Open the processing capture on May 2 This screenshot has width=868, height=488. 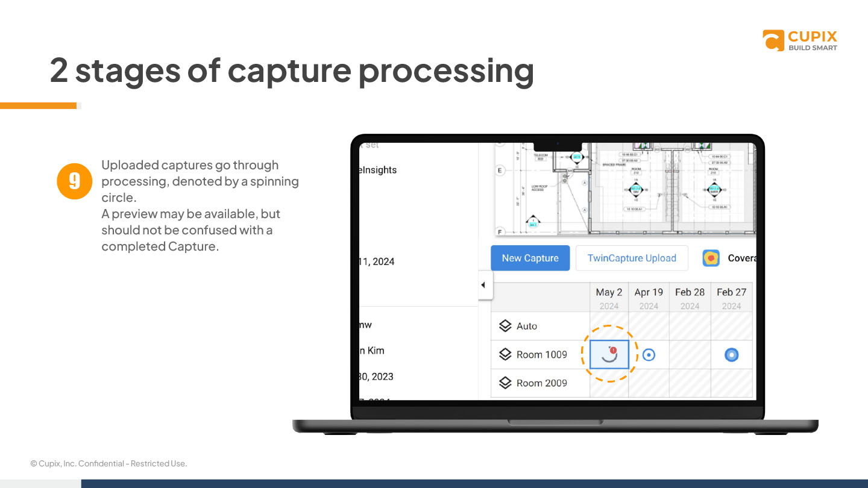click(609, 354)
